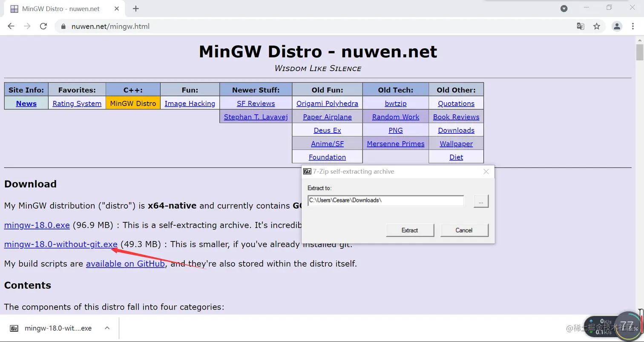The width and height of the screenshot is (644, 342).
Task: Open the Diet link
Action: click(456, 157)
